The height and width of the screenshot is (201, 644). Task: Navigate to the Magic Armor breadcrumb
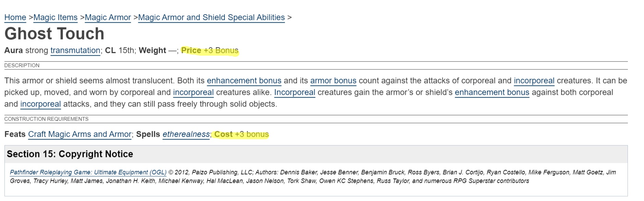coord(108,18)
